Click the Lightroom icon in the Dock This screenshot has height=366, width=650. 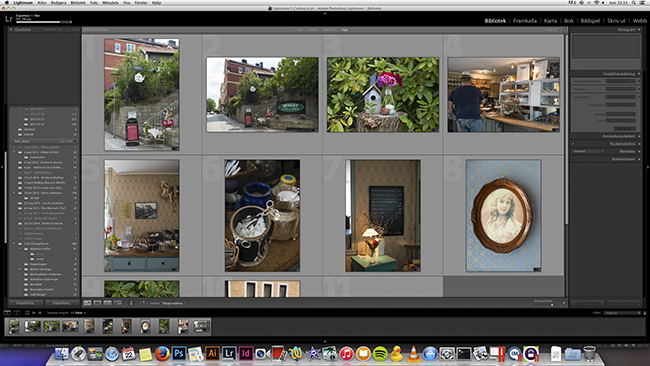point(229,354)
